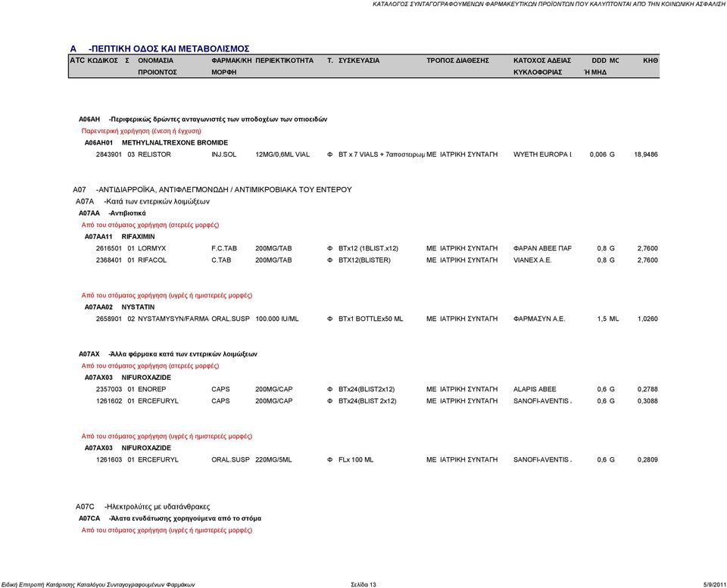
Task: Click packaging 'BTx24(BLIST2x12)'
Action: coord(367,389)
